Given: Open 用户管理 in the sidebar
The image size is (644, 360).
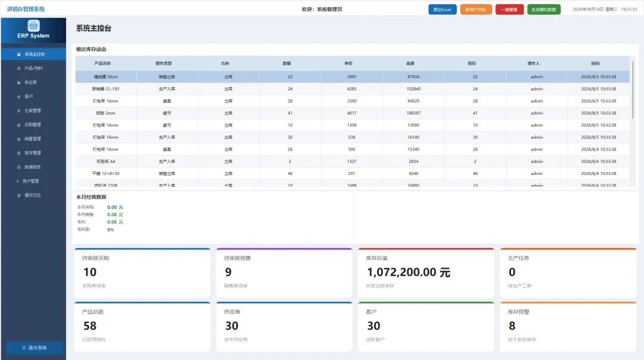Looking at the screenshot, I should coord(33,181).
